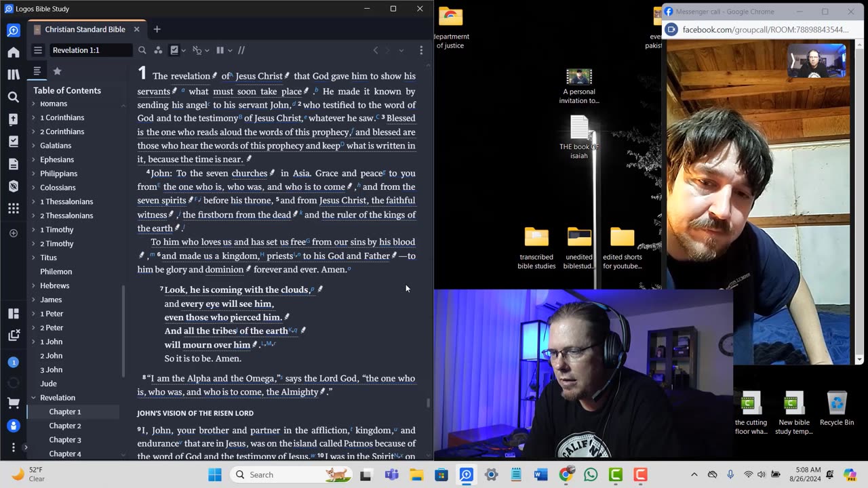
Task: Click the close all panels icon
Action: (x=14, y=335)
